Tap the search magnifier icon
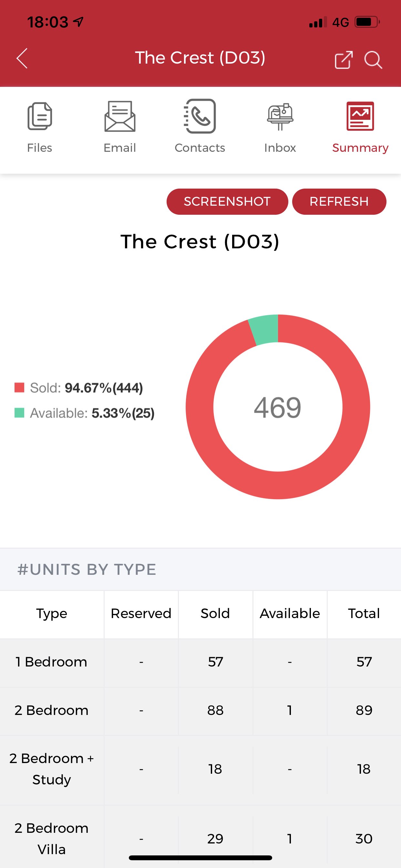Viewport: 401px width, 868px height. pyautogui.click(x=373, y=60)
